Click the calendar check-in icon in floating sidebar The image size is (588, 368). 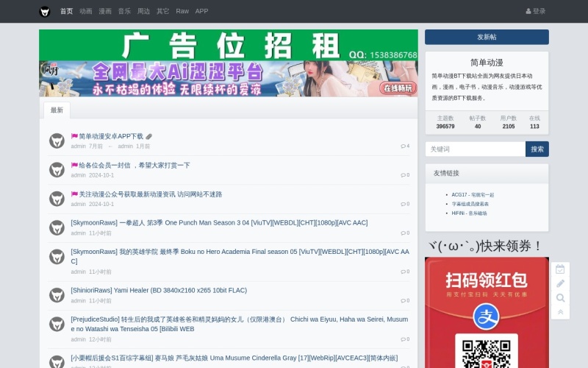point(560,269)
